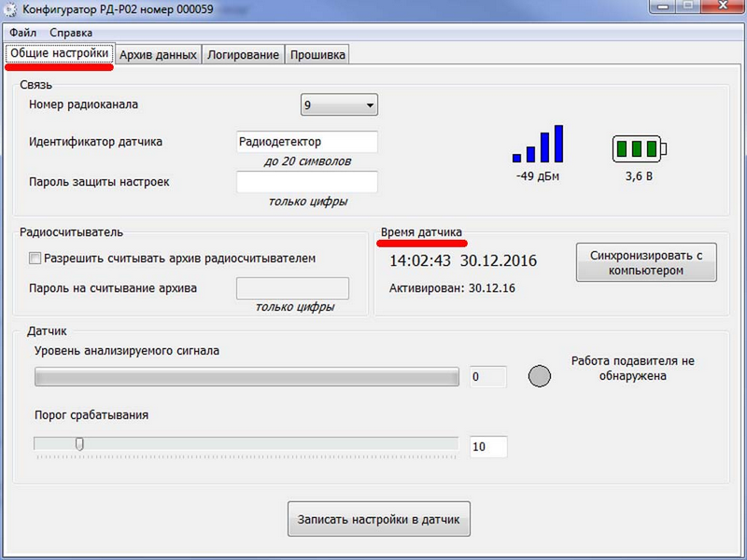Open the Прошивка tab
The width and height of the screenshot is (747, 560).
click(317, 55)
